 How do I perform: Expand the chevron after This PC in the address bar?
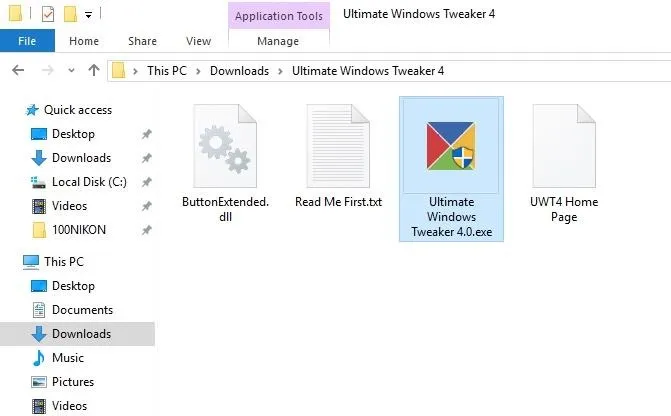198,71
